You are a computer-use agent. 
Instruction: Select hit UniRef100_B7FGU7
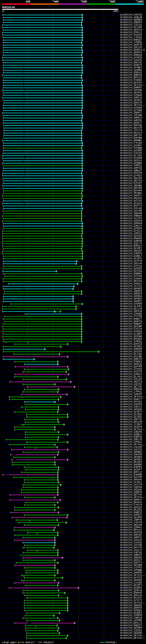pyautogui.click(x=131, y=183)
